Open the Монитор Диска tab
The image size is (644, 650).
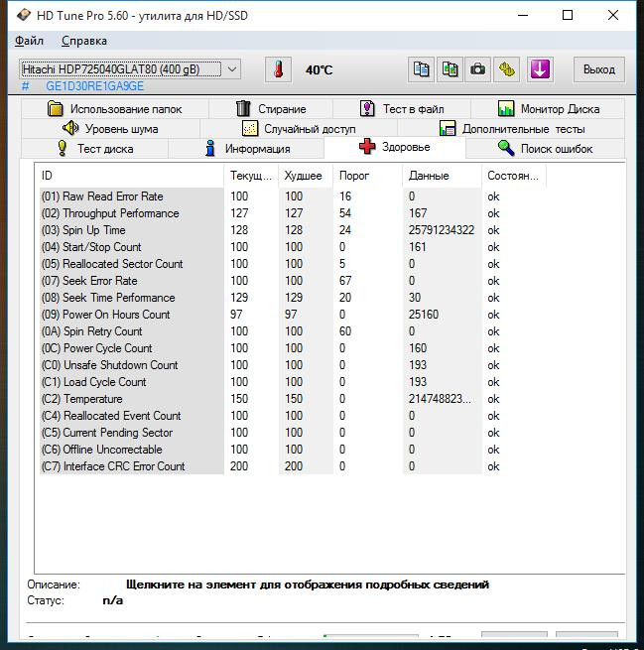tap(548, 108)
